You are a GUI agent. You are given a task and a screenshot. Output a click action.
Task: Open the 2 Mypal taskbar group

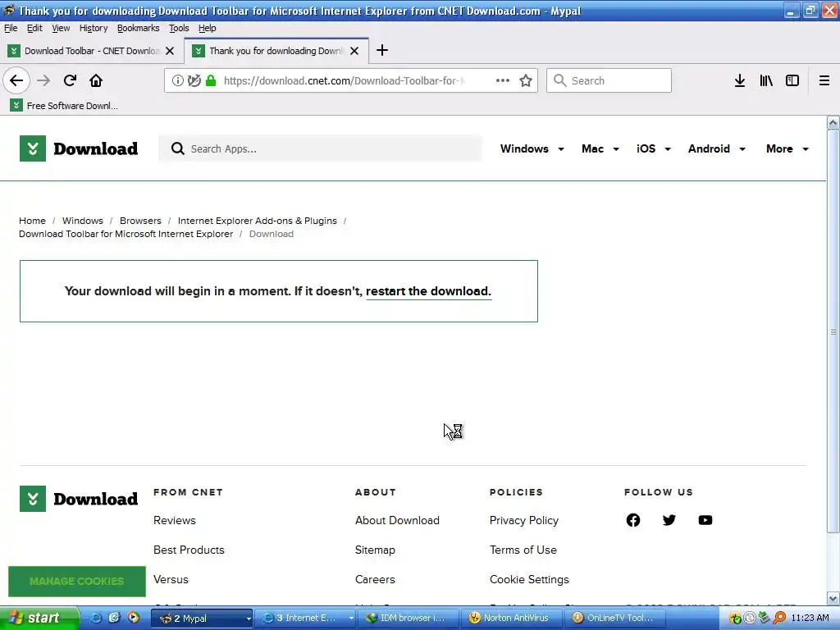(x=202, y=619)
